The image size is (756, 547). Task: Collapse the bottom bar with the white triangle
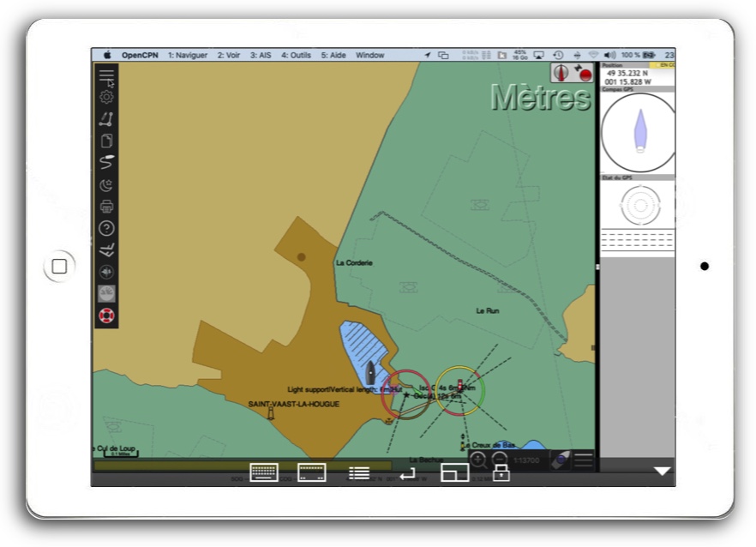[x=663, y=472]
